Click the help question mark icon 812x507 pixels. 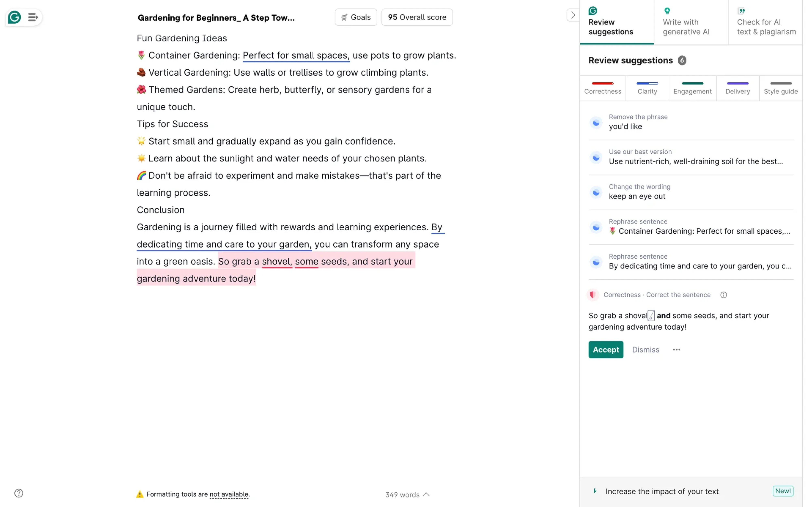(19, 493)
